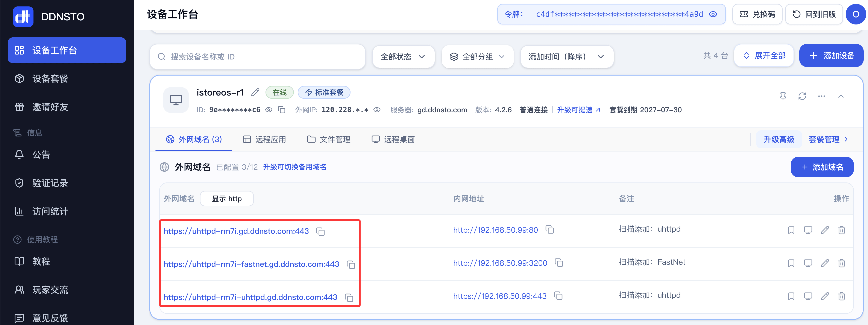The image size is (868, 325).
Task: Open the 全部分组 group filter dropdown
Action: point(477,57)
